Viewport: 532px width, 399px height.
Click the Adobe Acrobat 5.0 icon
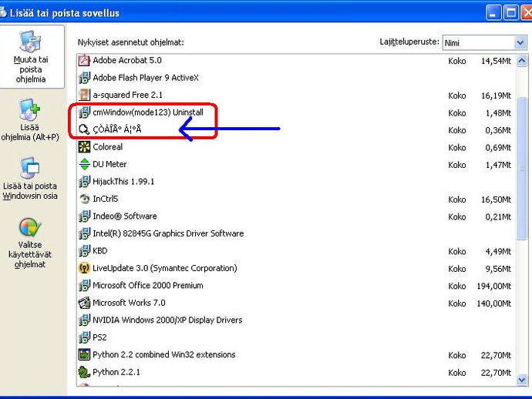(84, 60)
